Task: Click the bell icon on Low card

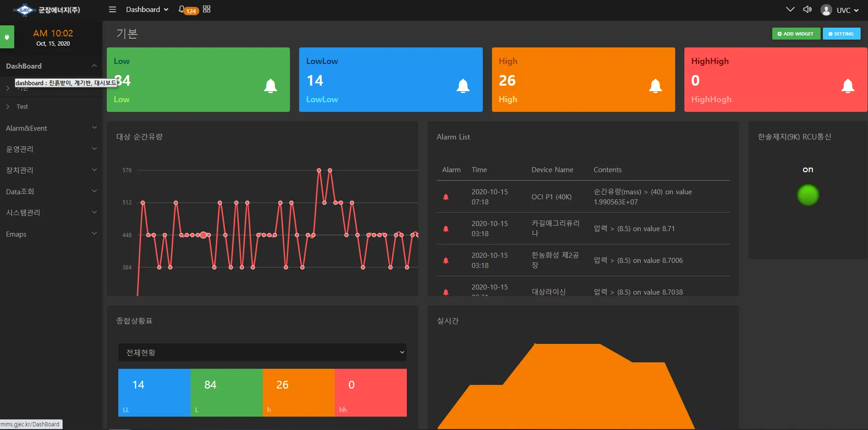Action: [271, 86]
